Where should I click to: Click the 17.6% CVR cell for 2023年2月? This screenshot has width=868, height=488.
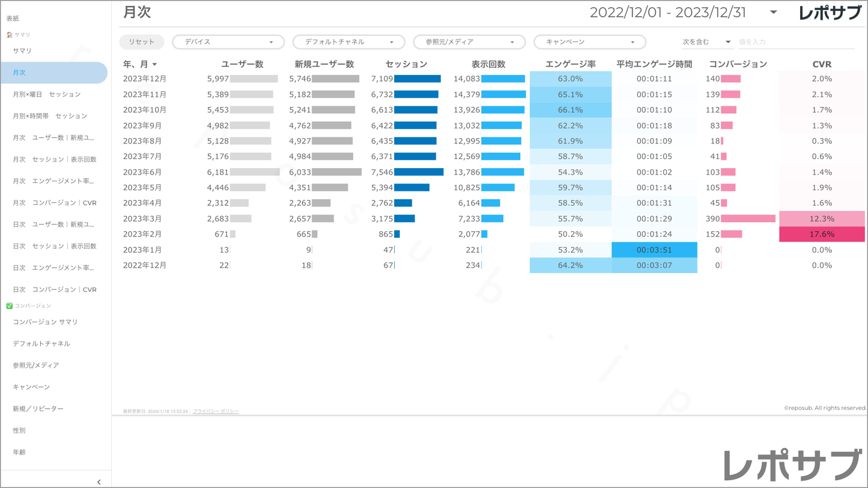click(x=821, y=234)
